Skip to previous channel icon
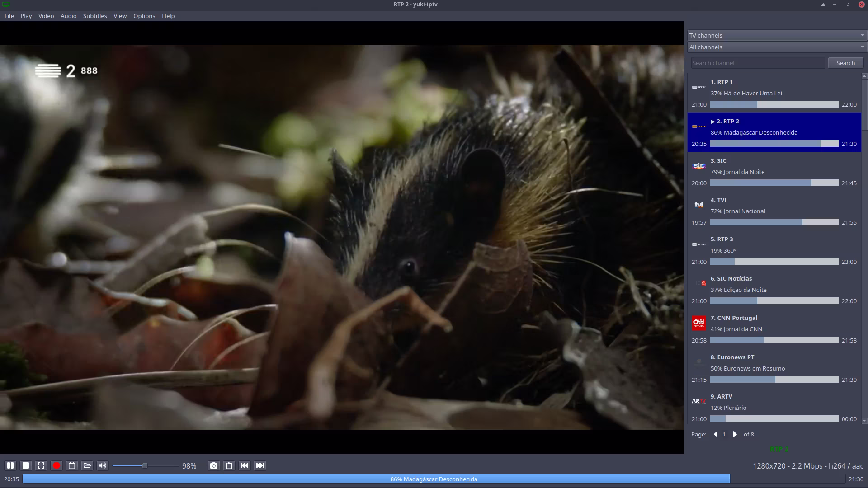 245,465
